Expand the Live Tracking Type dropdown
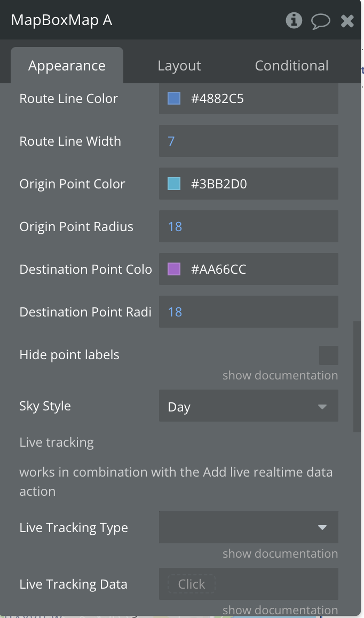 [x=249, y=527]
